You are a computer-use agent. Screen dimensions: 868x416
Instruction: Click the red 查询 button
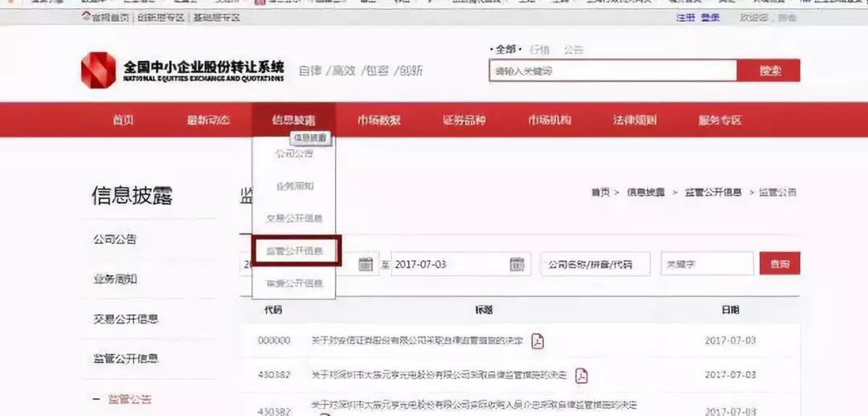click(780, 263)
